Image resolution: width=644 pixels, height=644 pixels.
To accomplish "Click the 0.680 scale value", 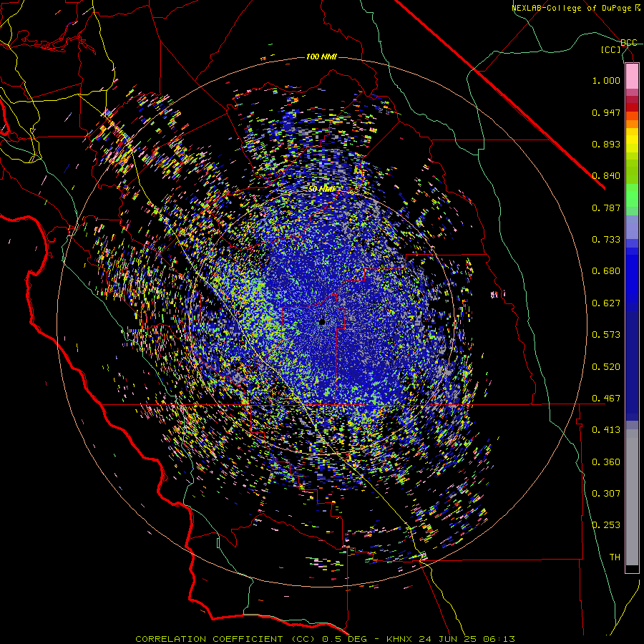I will [606, 271].
